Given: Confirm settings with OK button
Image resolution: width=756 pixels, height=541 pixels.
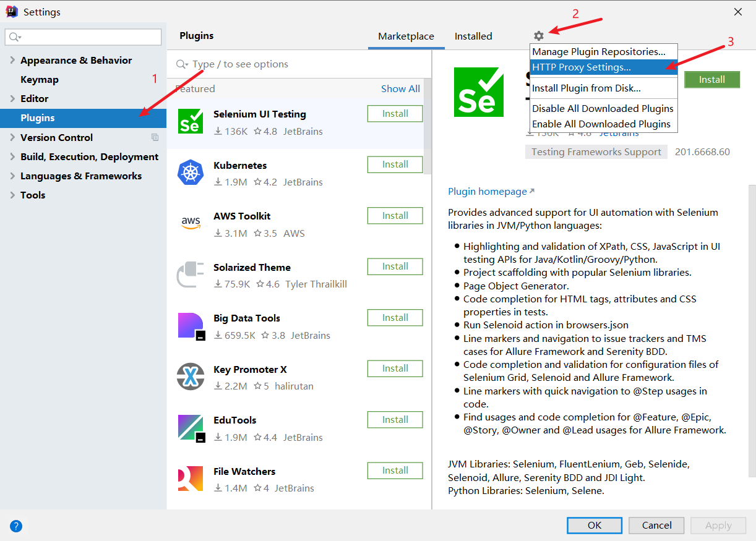Looking at the screenshot, I should coord(595,526).
